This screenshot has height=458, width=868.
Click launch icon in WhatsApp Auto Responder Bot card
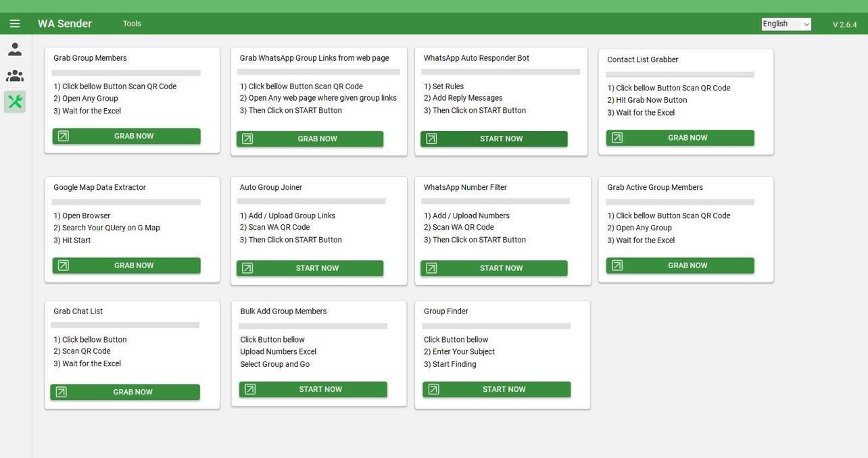point(431,139)
